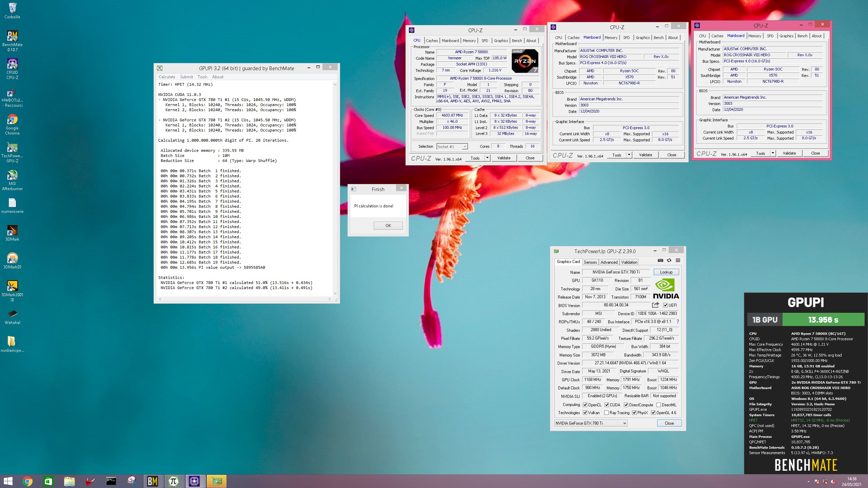Viewport: 868px width, 488px height.
Task: Select the Memory tab in middle CPU-Z window
Action: click(x=611, y=38)
